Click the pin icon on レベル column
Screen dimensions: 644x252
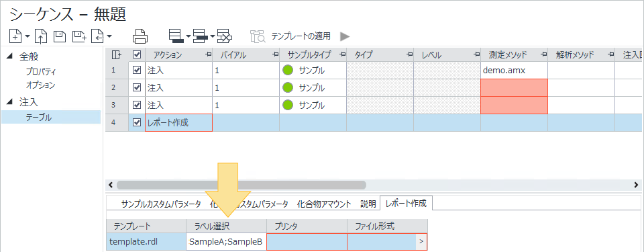point(476,54)
